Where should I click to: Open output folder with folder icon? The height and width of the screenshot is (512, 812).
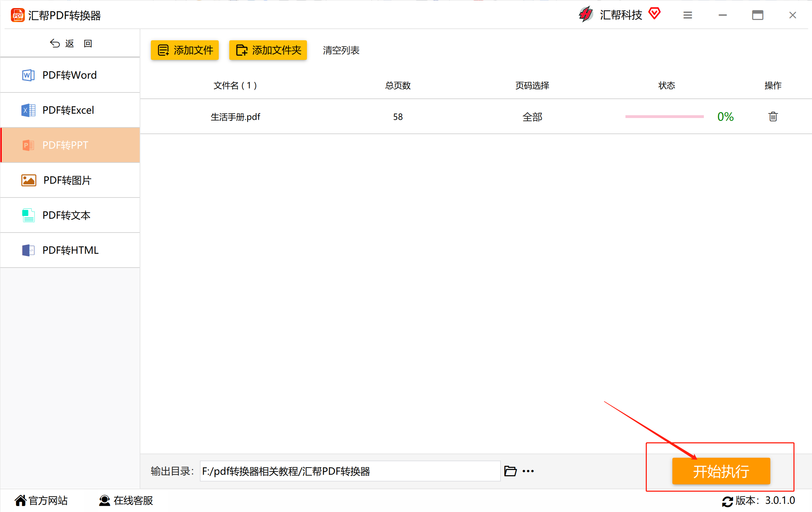coord(510,471)
